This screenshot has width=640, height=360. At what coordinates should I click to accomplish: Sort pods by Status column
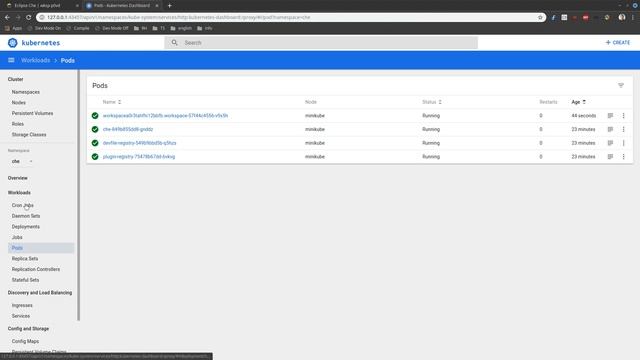click(432, 102)
